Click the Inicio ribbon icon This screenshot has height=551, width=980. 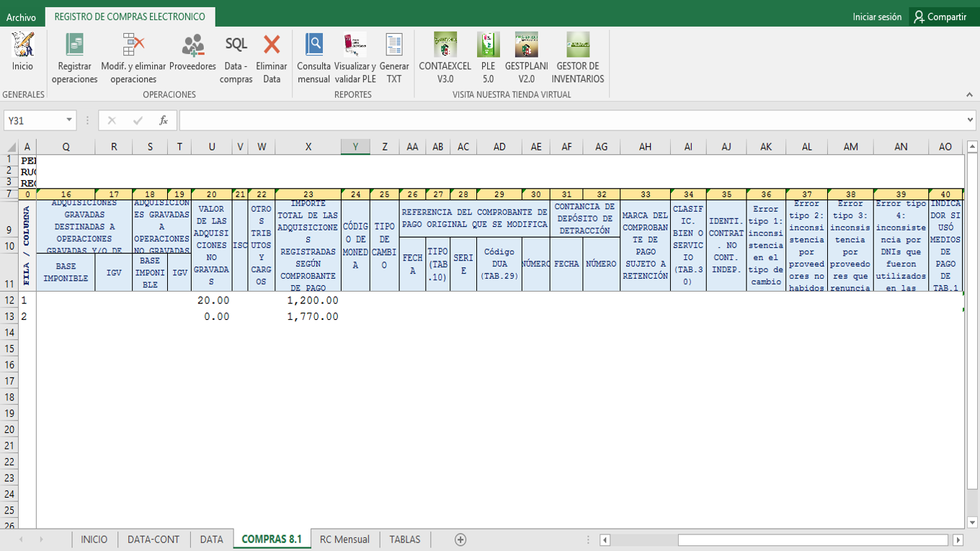click(x=22, y=52)
